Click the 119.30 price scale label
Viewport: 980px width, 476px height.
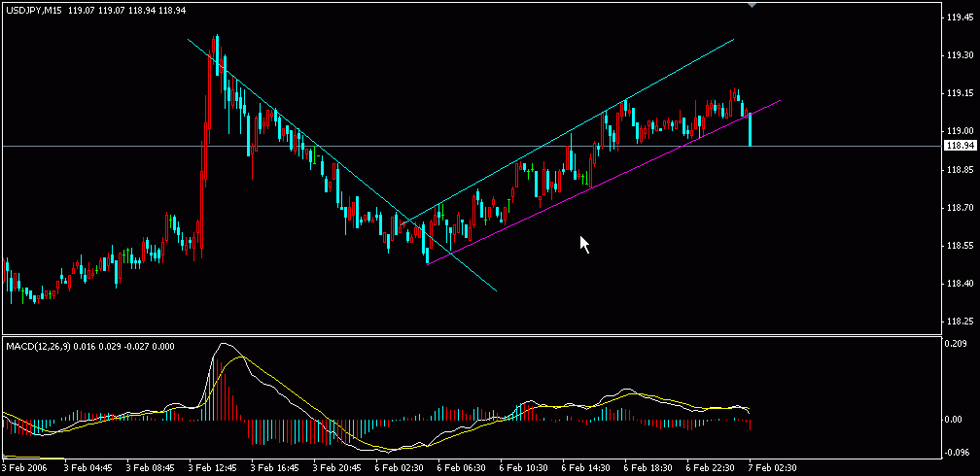(x=962, y=55)
